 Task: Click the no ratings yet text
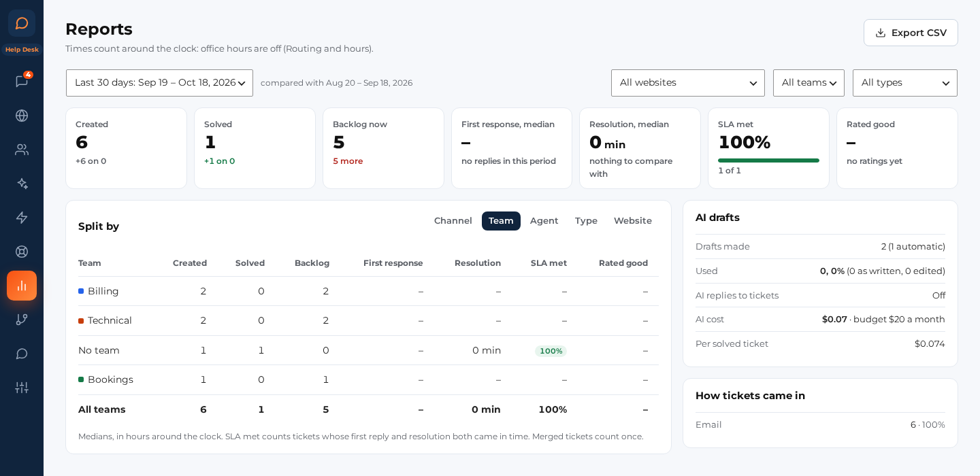[875, 161]
